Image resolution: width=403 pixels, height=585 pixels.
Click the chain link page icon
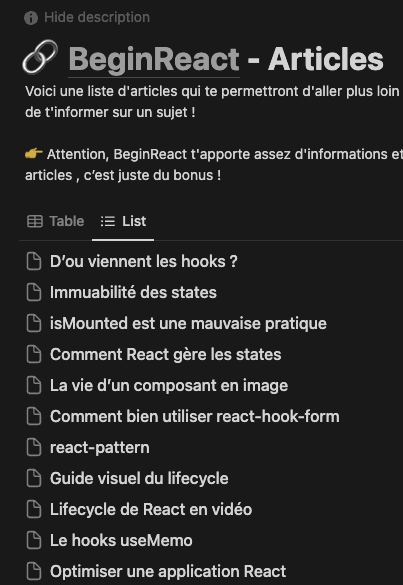pyautogui.click(x=40, y=57)
